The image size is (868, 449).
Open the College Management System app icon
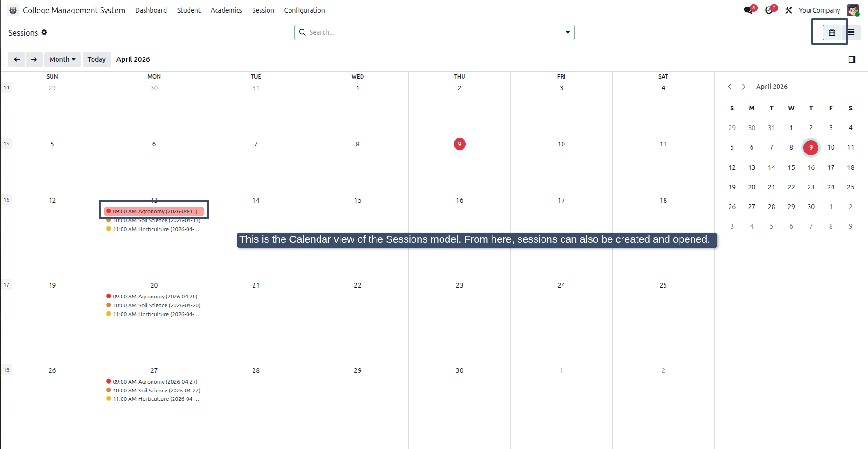[13, 10]
